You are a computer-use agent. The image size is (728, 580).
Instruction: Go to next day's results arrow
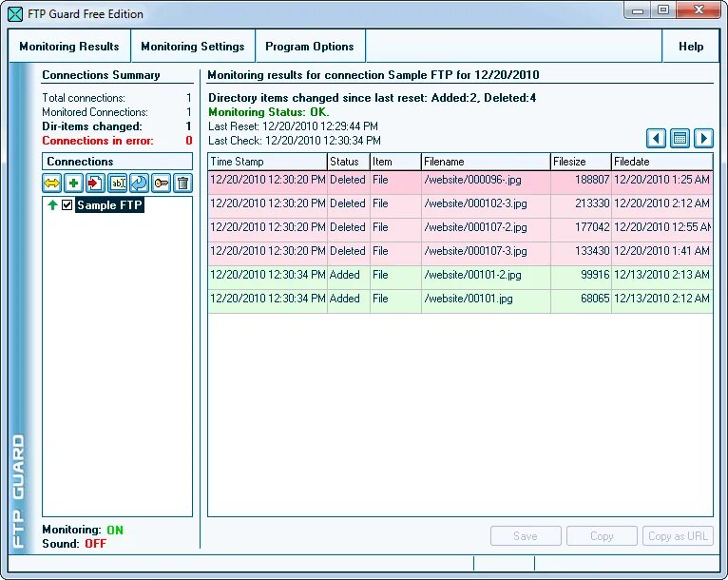703,139
